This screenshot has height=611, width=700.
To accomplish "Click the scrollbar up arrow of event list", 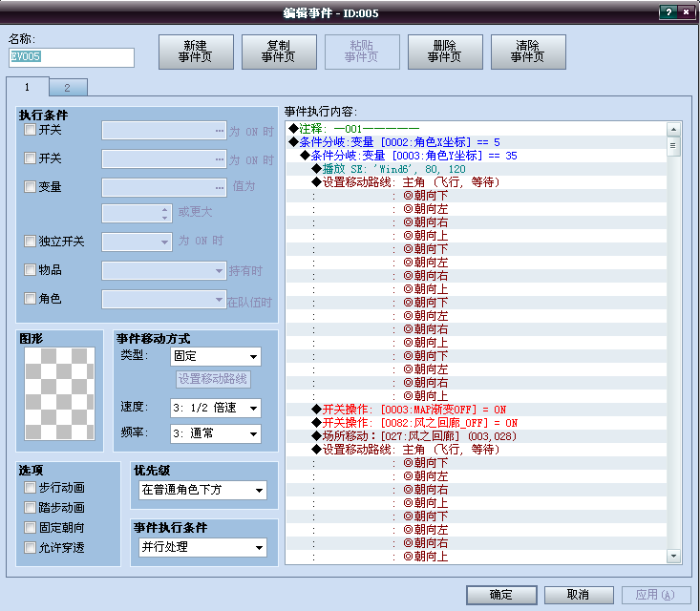I will tap(673, 130).
